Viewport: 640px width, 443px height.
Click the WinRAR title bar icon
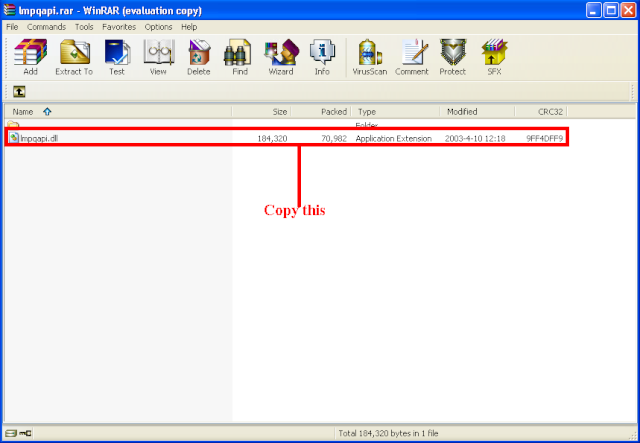tap(9, 10)
